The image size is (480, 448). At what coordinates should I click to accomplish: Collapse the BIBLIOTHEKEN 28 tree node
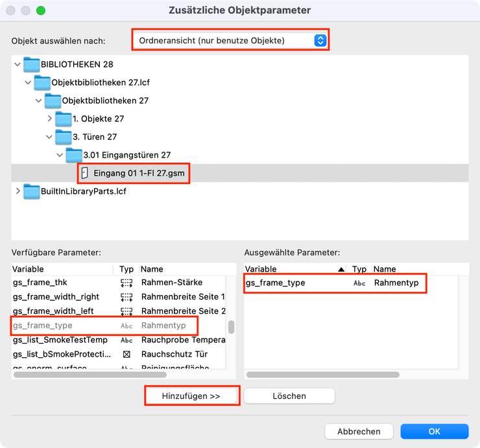pyautogui.click(x=17, y=65)
